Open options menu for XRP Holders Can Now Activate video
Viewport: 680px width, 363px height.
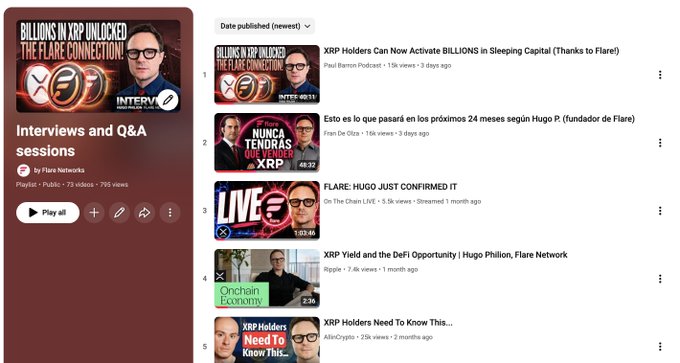(660, 75)
